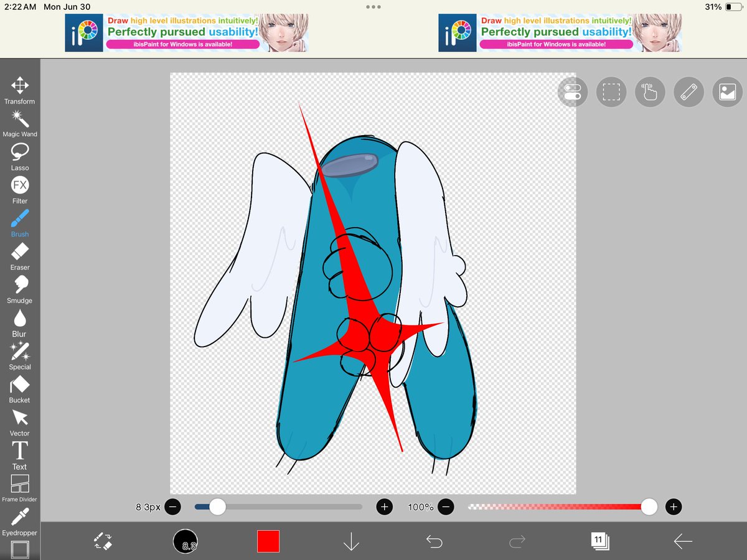Select the Bucket fill tool
Image resolution: width=747 pixels, height=560 pixels.
(20, 390)
